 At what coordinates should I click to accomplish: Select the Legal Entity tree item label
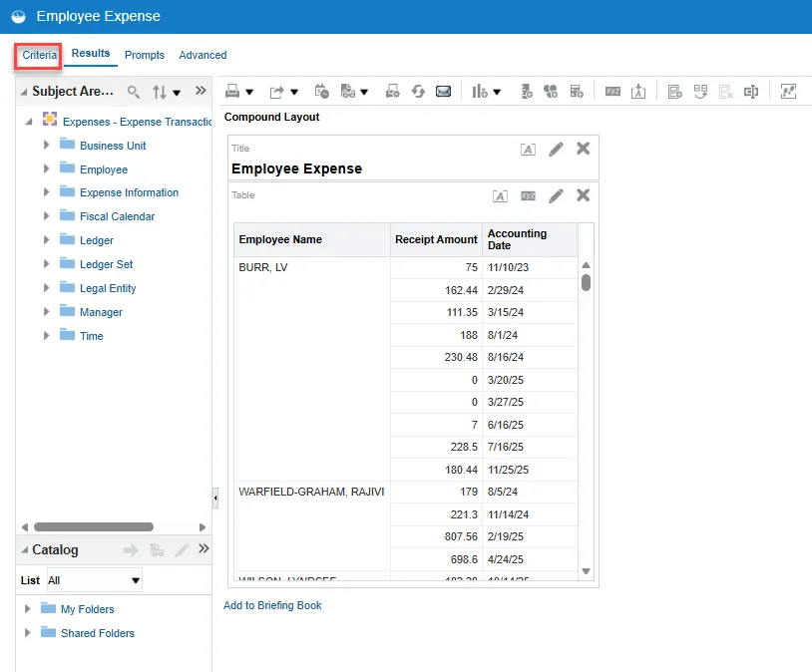point(108,288)
